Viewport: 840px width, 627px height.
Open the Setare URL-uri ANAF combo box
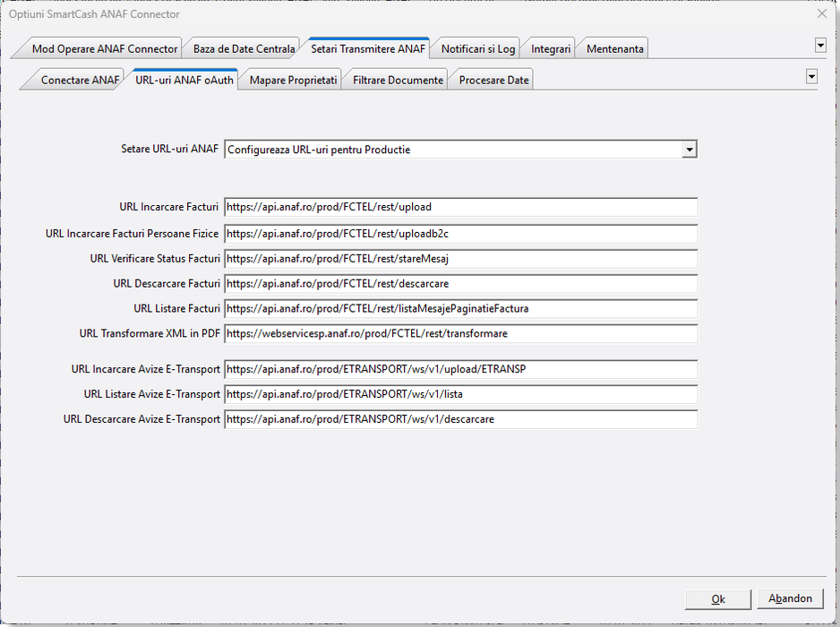click(x=460, y=150)
